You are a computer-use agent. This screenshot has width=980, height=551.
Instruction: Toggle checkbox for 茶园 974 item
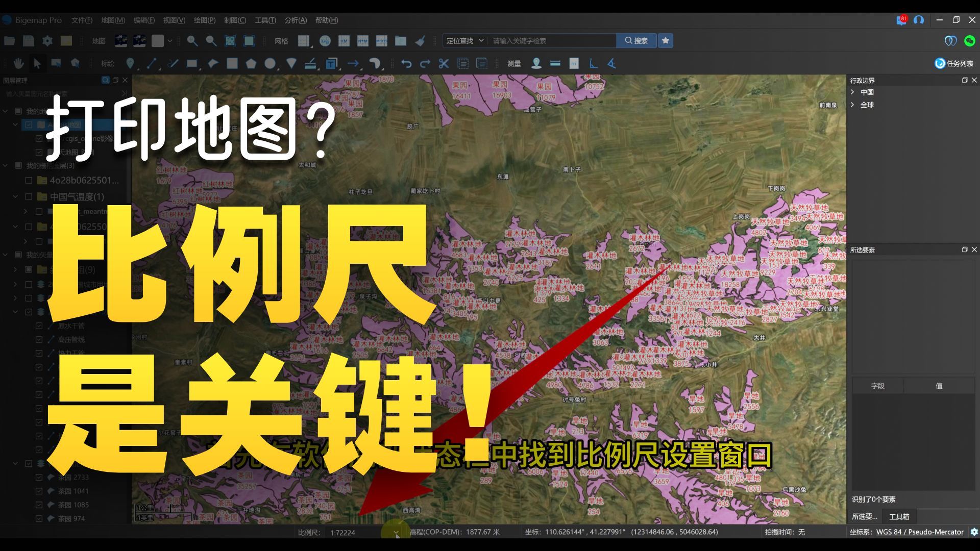tap(39, 518)
